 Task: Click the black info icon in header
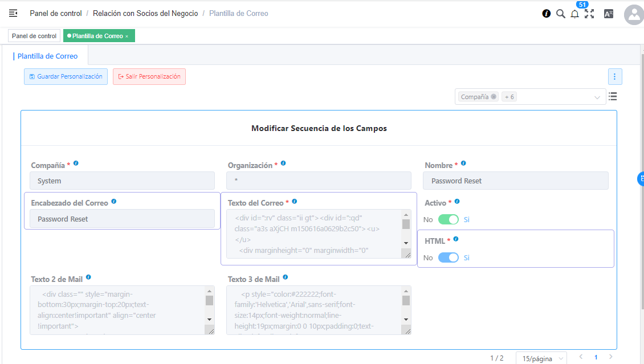pos(547,14)
